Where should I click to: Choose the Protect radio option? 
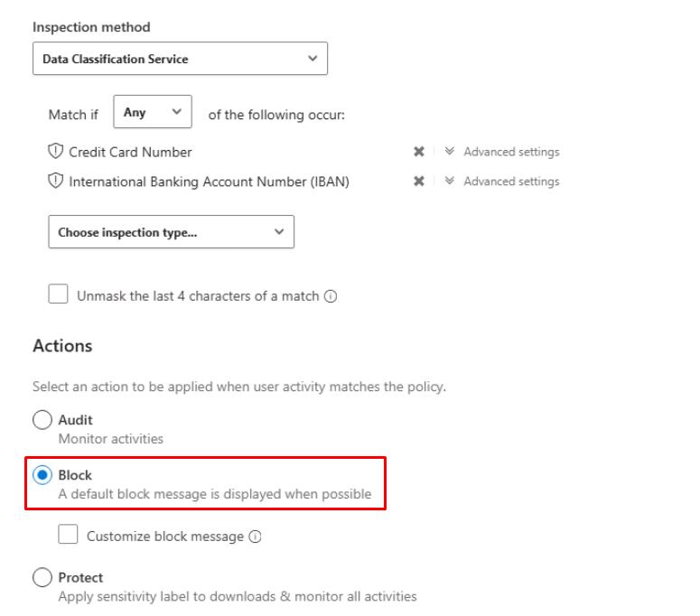(42, 578)
